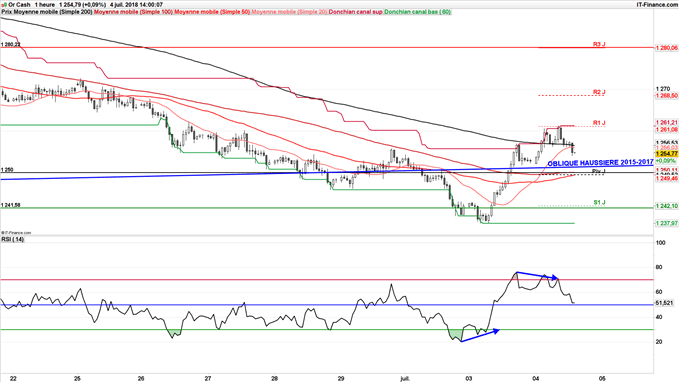Click the 1 241,58 support label at left
Viewport: 679px width, 382px height.
click(x=11, y=205)
